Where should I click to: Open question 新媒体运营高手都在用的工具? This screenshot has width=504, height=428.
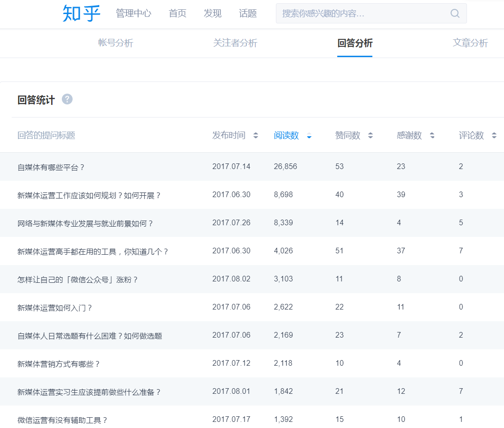pyautogui.click(x=93, y=251)
